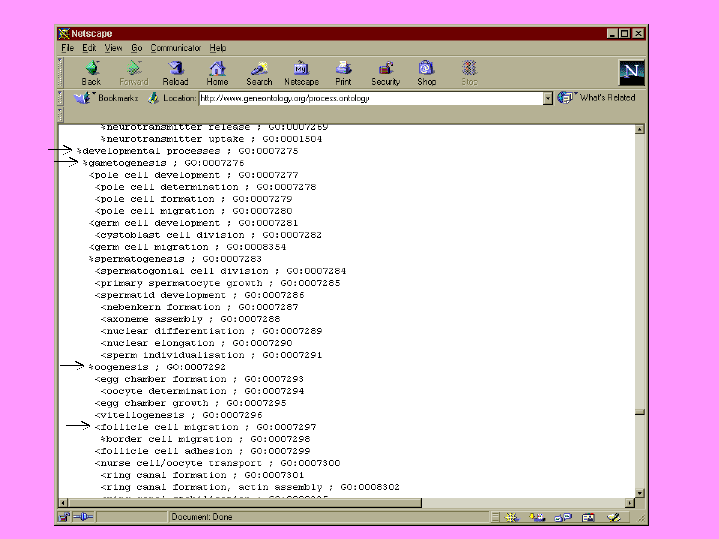Click in the Location URL field
Viewport: 719px width, 539px height.
tap(370, 98)
